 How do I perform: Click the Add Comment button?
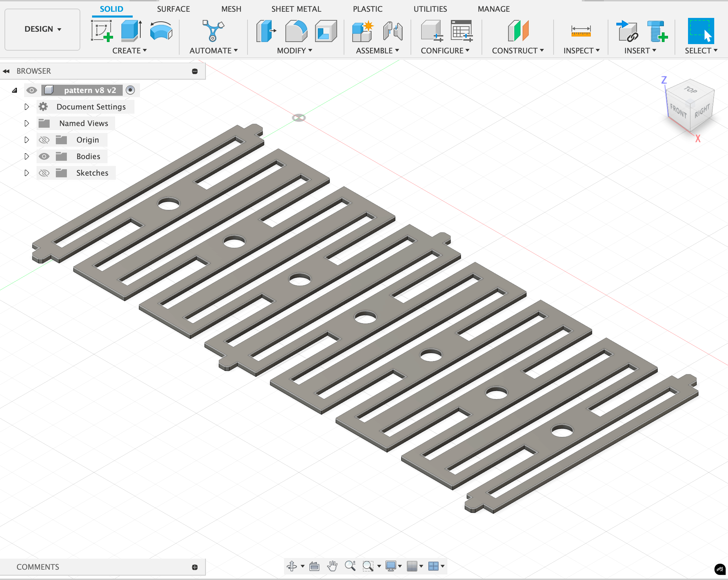click(194, 566)
